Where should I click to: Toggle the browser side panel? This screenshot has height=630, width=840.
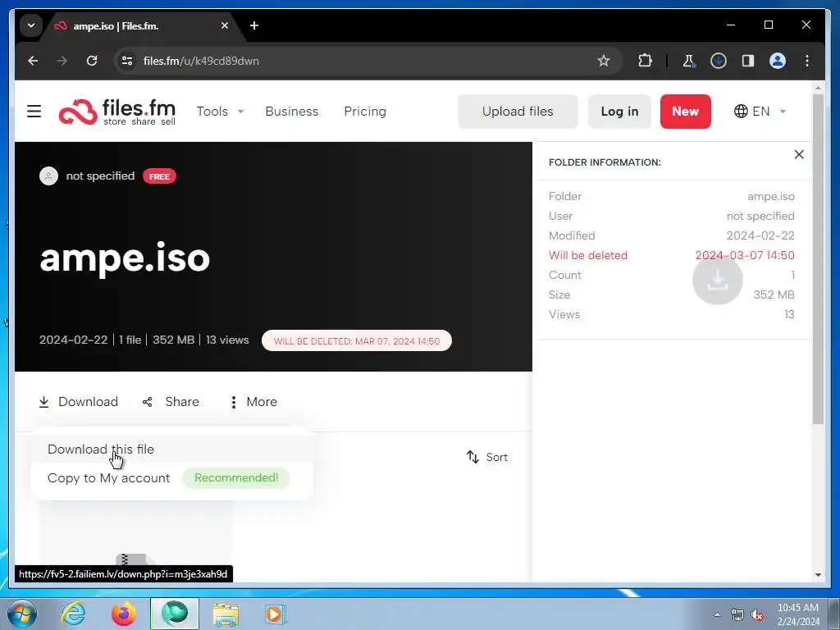pyautogui.click(x=748, y=61)
